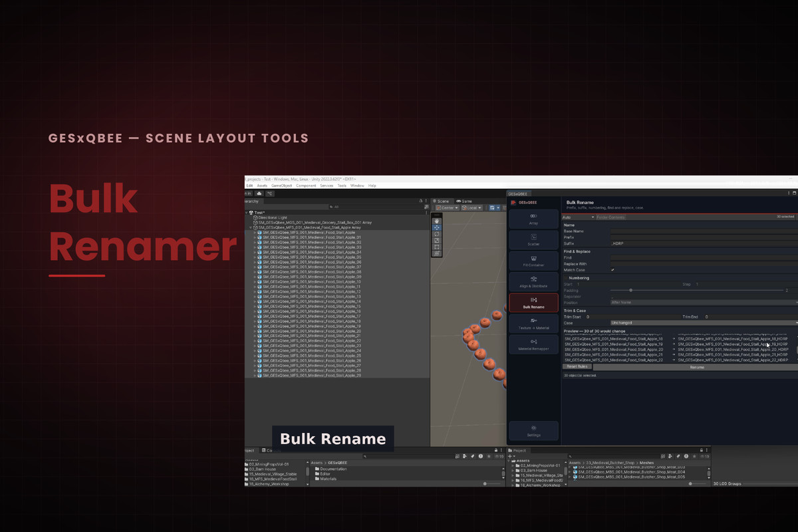
Task: Open the Position After Name dropdown
Action: point(704,303)
